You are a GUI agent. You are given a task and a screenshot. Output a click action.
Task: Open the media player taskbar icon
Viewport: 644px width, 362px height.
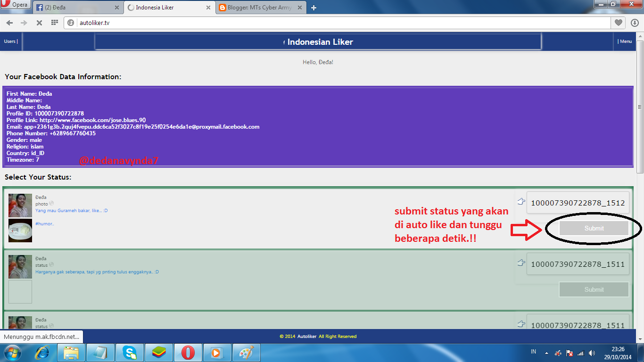(x=217, y=353)
